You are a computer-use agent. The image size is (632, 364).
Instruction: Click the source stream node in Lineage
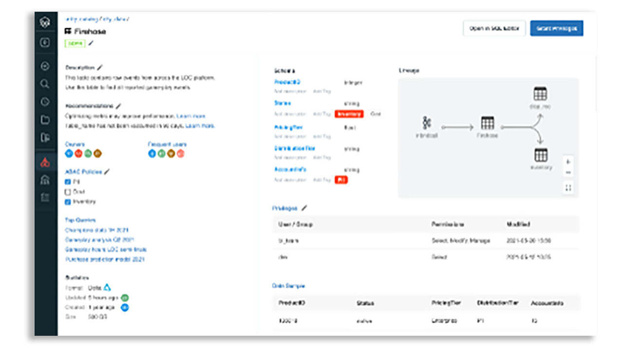click(x=427, y=127)
